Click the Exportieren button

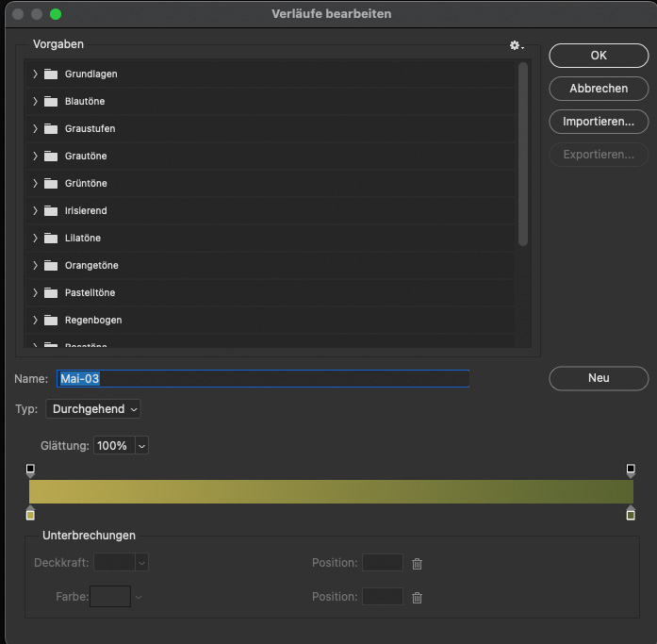(x=599, y=155)
